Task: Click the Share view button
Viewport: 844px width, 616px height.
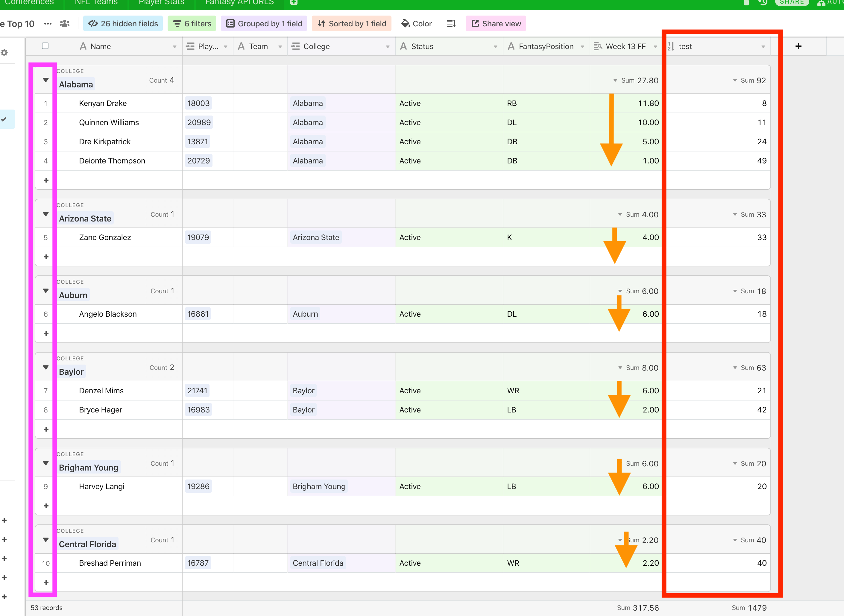Action: tap(495, 23)
